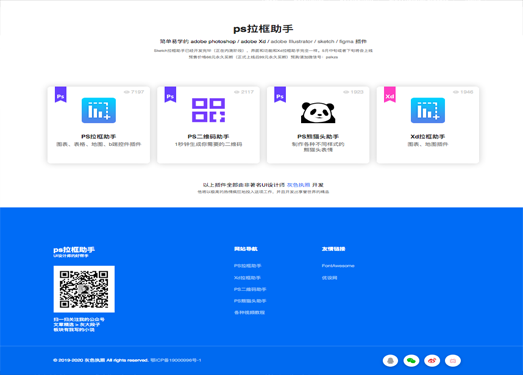The height and width of the screenshot is (375, 523).
Task: Click the blue chart icon on PS拉框助手 card
Action: click(x=99, y=110)
